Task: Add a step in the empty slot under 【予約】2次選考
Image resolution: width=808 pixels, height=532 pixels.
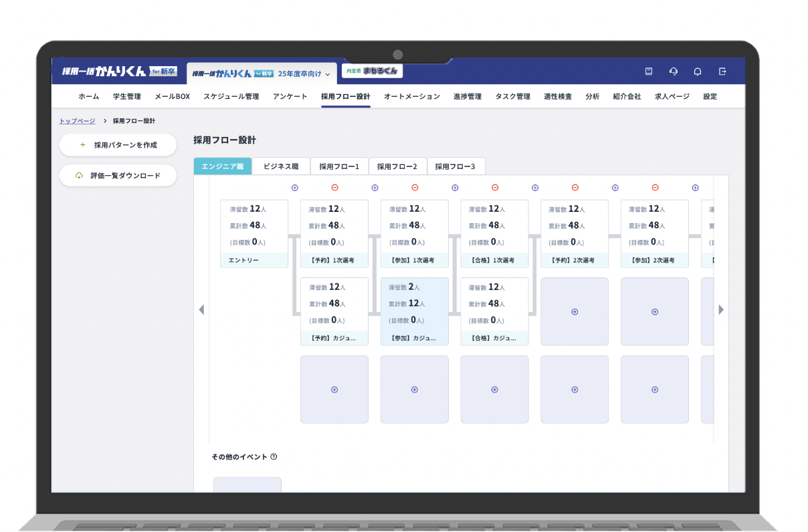Action: (x=575, y=311)
